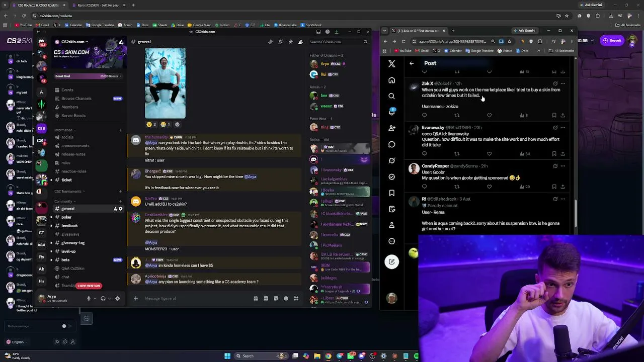
Task: Open the X home feed icon
Action: pos(392,80)
